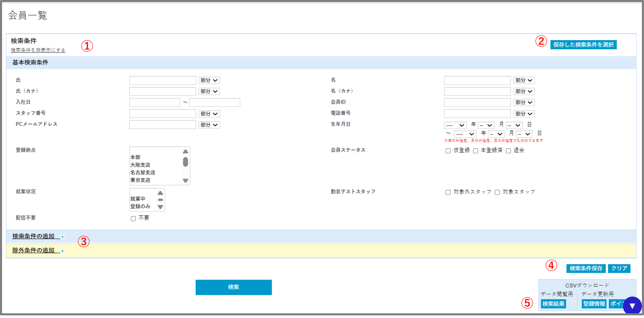
Task: Open the 部分 dropdown next to 氏(カナ)
Action: click(209, 91)
